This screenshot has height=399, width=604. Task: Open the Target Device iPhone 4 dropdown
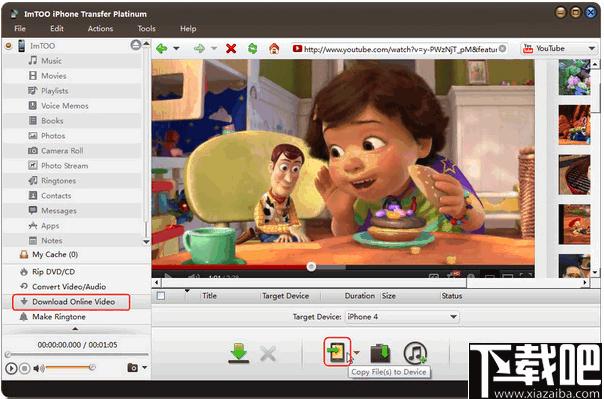point(402,317)
